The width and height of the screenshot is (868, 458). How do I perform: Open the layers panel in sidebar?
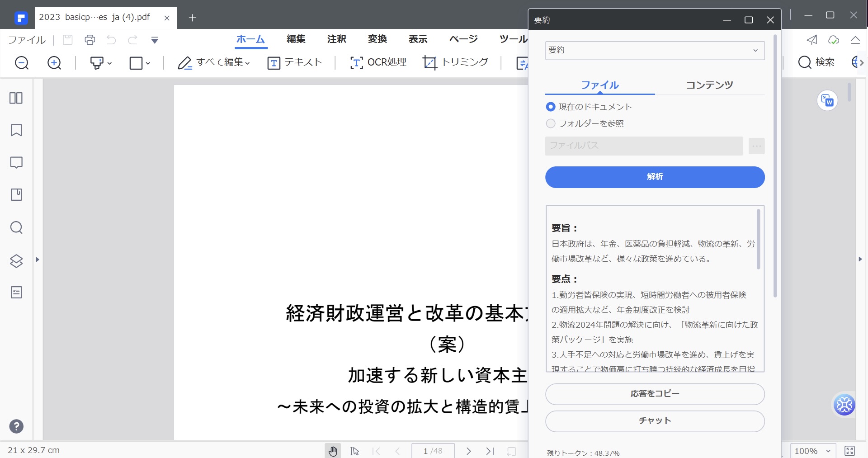[x=16, y=261]
